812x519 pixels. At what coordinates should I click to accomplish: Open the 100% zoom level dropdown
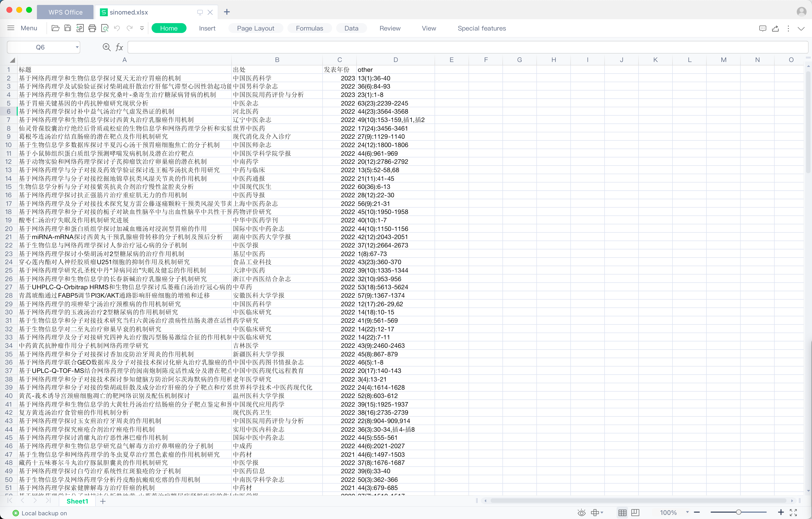tap(687, 513)
